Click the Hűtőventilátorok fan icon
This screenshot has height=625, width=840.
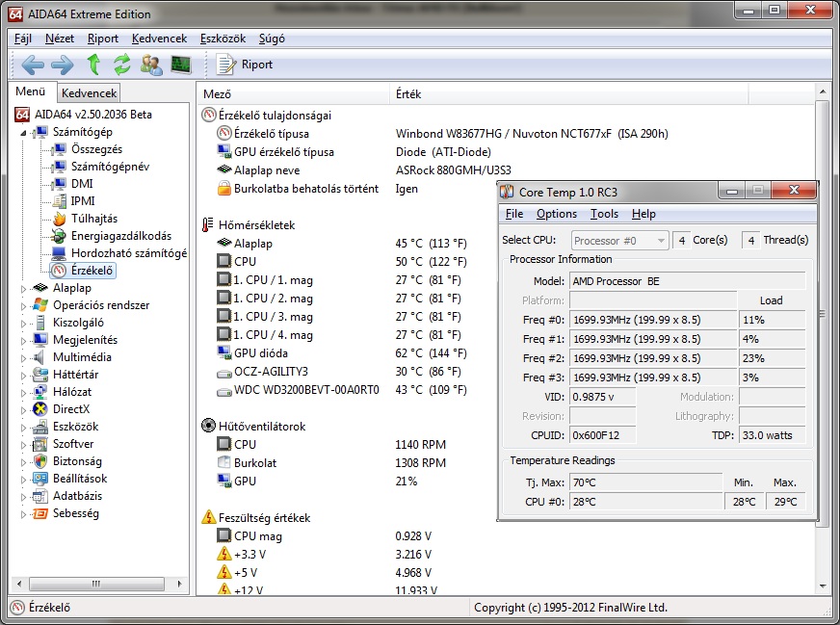[208, 426]
